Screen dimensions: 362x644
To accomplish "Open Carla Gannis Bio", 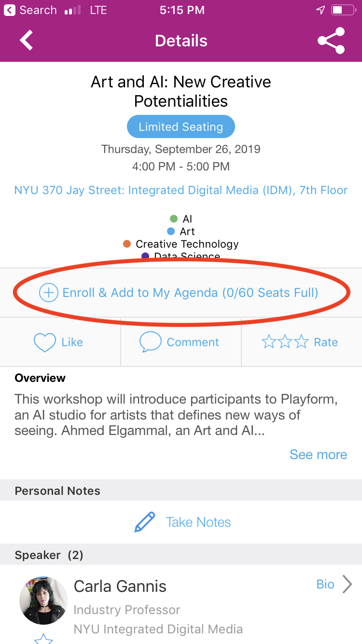I will point(325,584).
